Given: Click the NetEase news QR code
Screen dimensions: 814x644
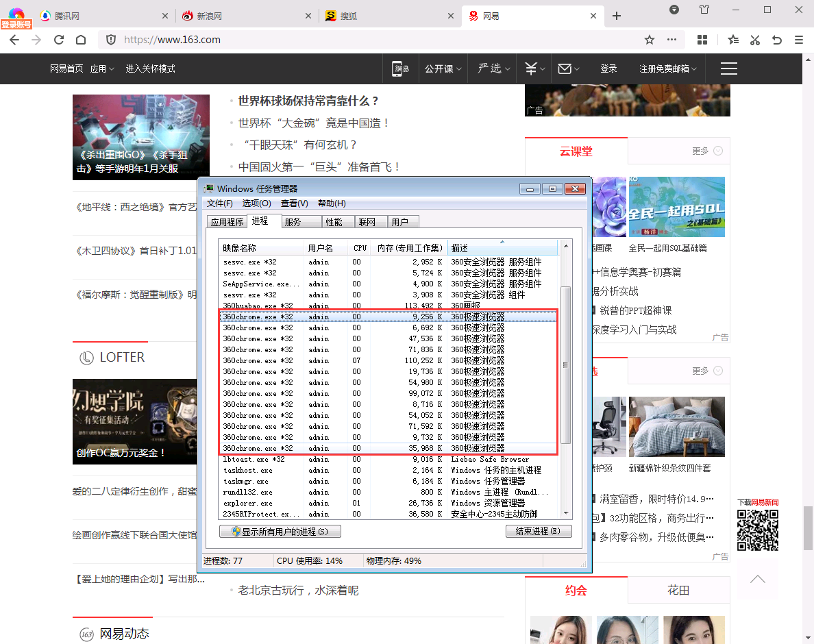Looking at the screenshot, I should click(757, 530).
